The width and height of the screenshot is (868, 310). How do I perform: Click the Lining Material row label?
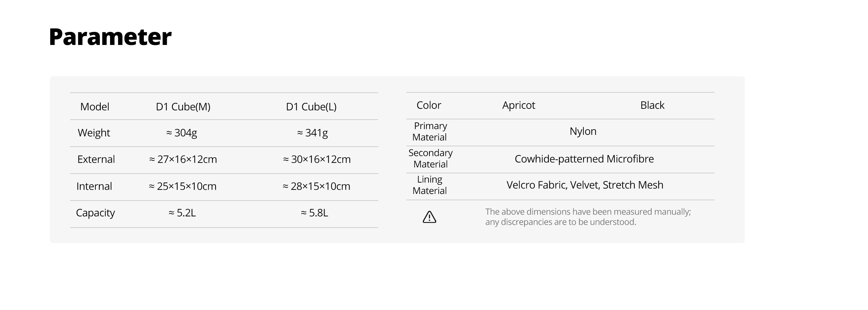point(430,185)
